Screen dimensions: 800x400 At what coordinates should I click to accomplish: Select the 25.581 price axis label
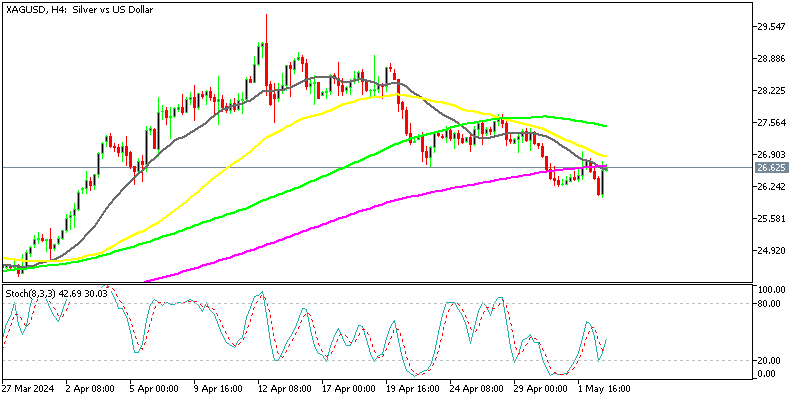tap(775, 219)
